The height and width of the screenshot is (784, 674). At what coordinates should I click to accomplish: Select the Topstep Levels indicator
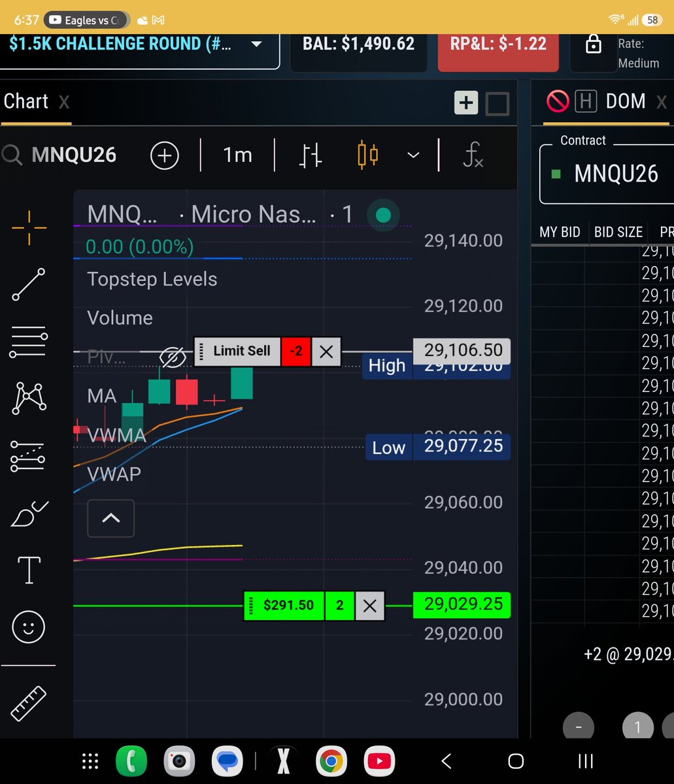coord(152,279)
